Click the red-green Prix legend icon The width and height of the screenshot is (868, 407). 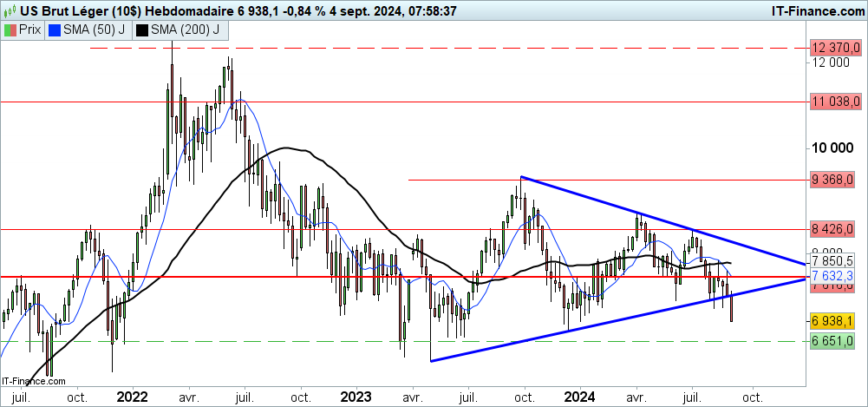(10, 30)
